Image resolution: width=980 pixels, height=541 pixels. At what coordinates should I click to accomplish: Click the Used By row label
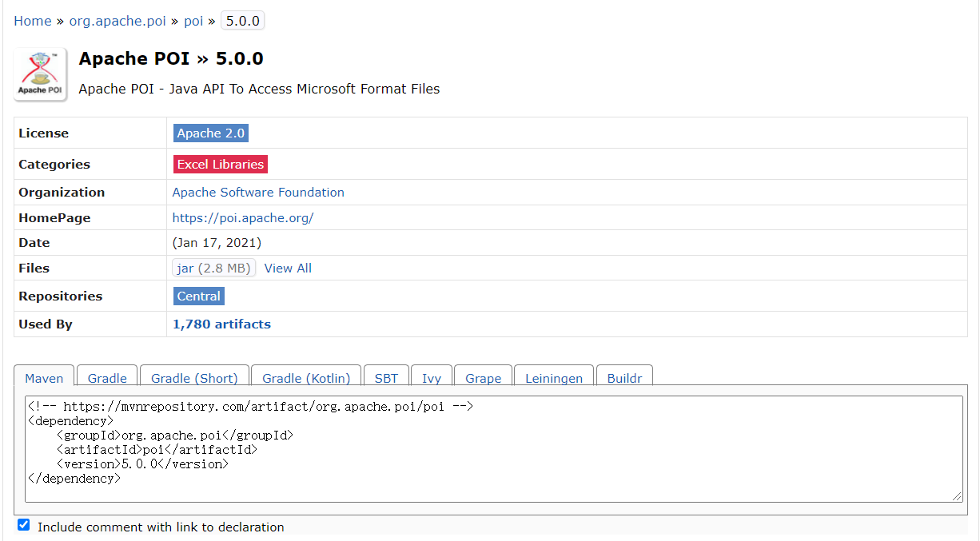[46, 324]
